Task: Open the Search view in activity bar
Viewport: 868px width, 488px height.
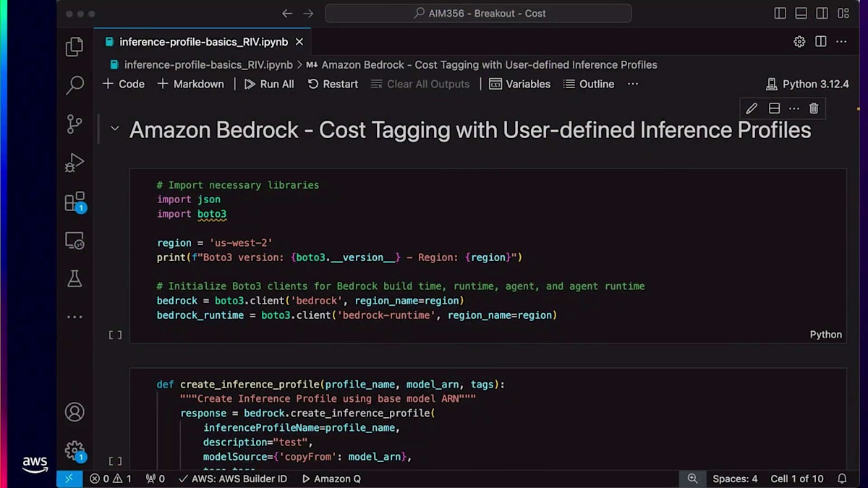Action: 75,85
